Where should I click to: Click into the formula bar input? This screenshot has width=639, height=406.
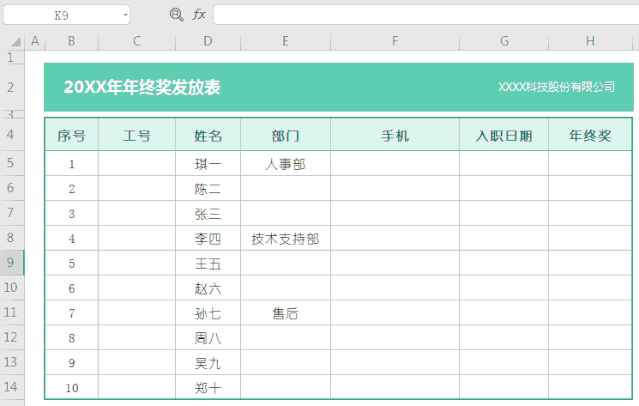point(420,15)
